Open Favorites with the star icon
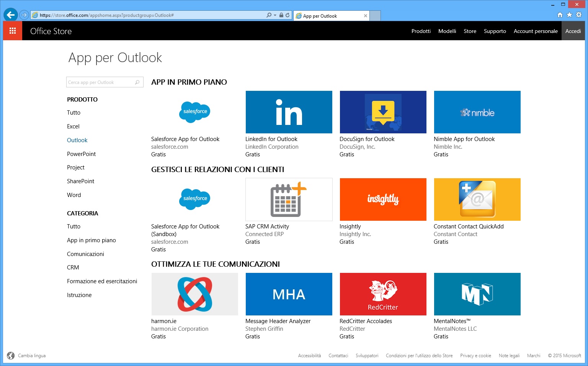The image size is (588, 366). coord(569,15)
